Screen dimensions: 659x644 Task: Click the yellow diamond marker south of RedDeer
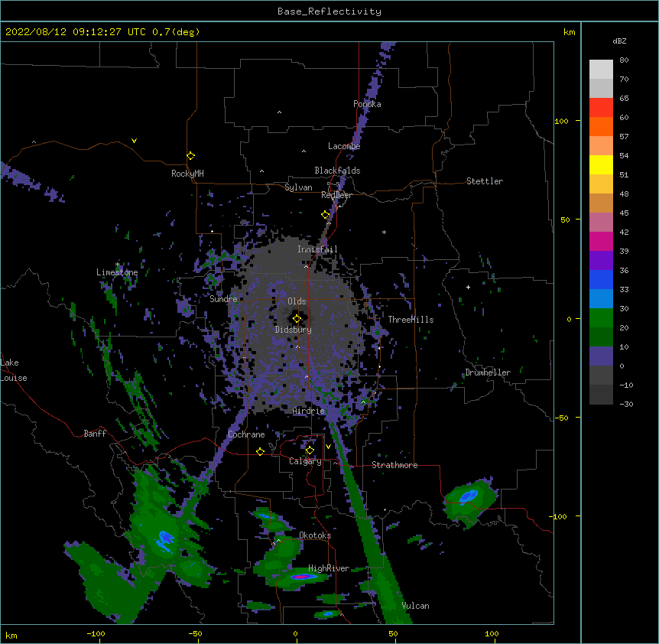pos(326,215)
